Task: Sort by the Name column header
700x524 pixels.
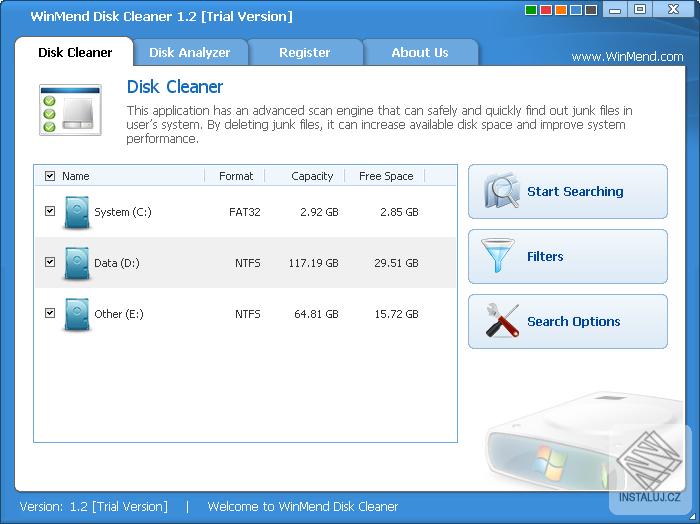Action: pyautogui.click(x=75, y=176)
